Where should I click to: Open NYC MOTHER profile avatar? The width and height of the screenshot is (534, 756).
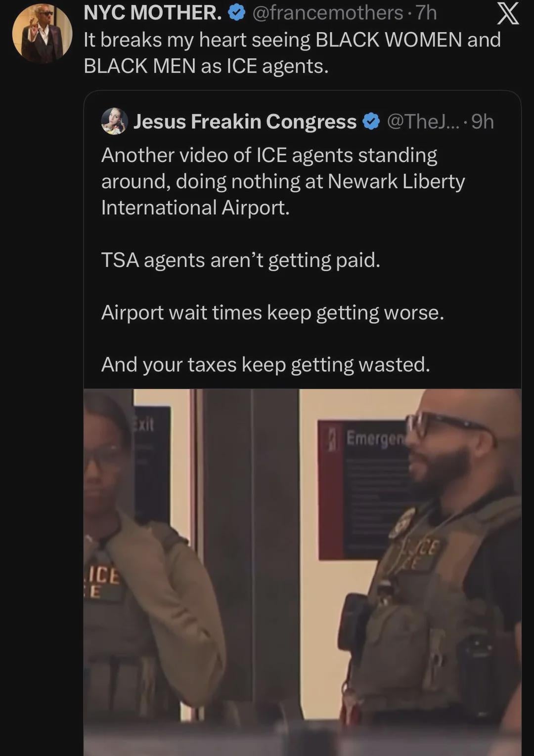(43, 33)
